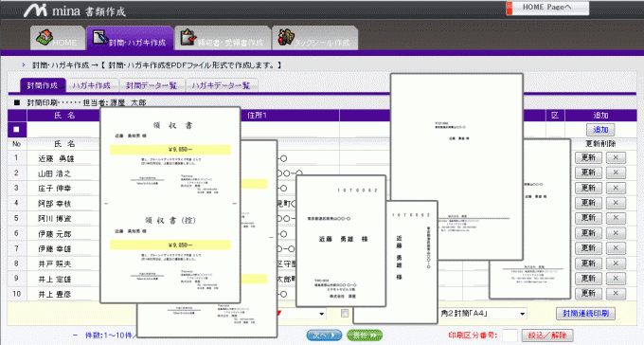Remove row 10 with the × button
The width and height of the screenshot is (644, 345).
[616, 294]
